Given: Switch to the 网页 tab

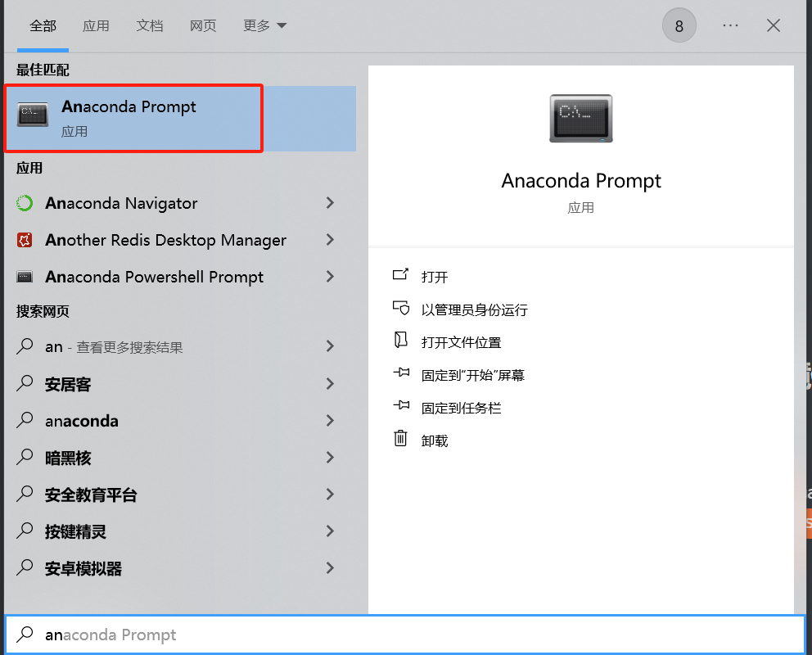Looking at the screenshot, I should pyautogui.click(x=203, y=25).
